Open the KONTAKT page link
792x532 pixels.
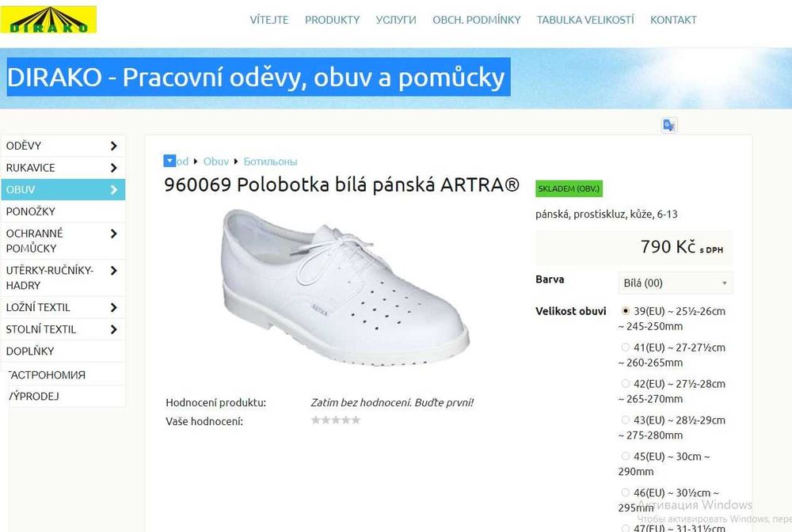click(x=673, y=20)
